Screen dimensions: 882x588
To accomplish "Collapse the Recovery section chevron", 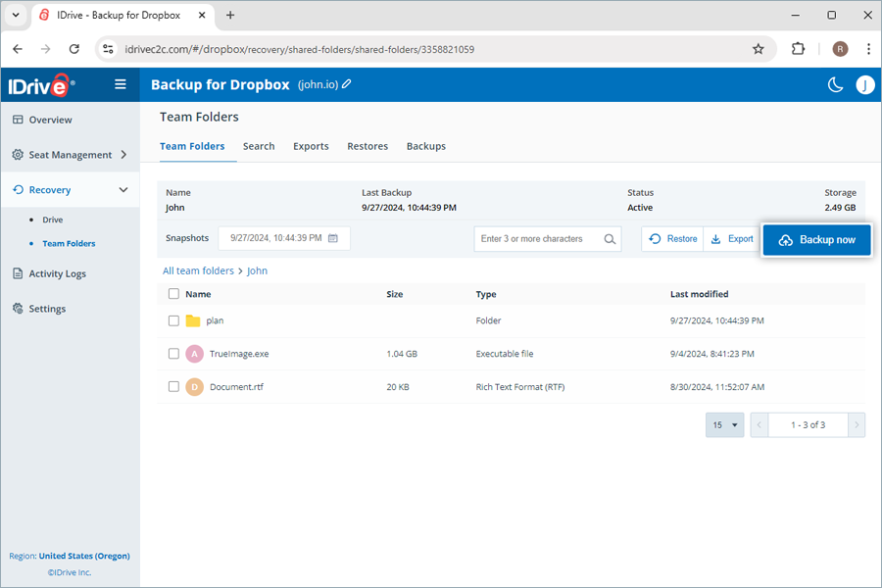I will 123,189.
